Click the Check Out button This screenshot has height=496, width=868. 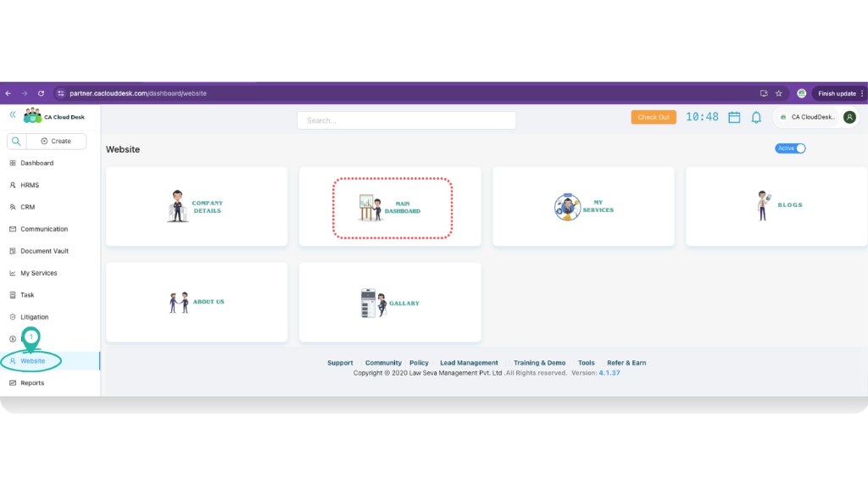(653, 117)
